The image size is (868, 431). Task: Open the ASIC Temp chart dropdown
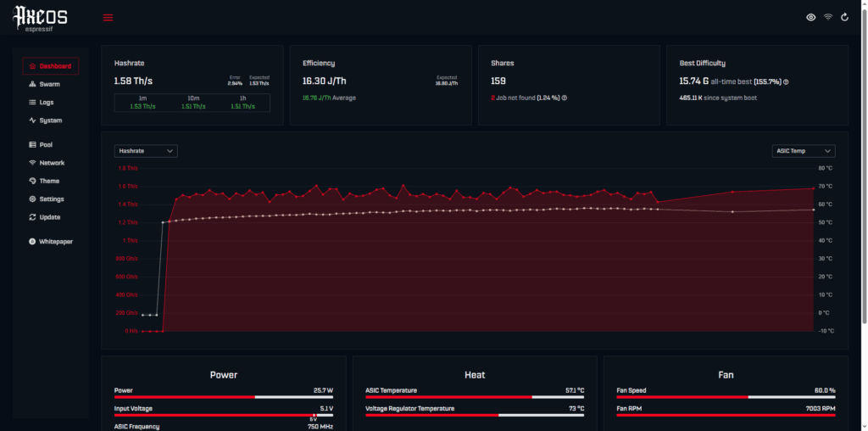[803, 151]
